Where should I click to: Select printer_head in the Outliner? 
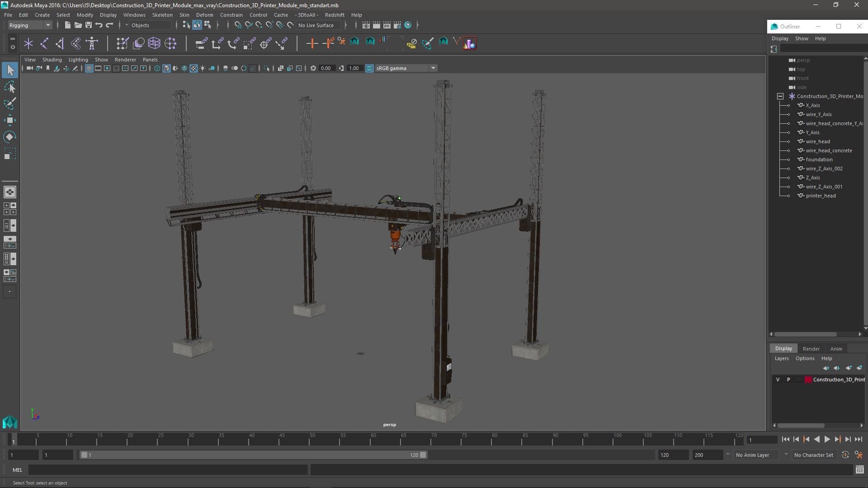tap(821, 196)
